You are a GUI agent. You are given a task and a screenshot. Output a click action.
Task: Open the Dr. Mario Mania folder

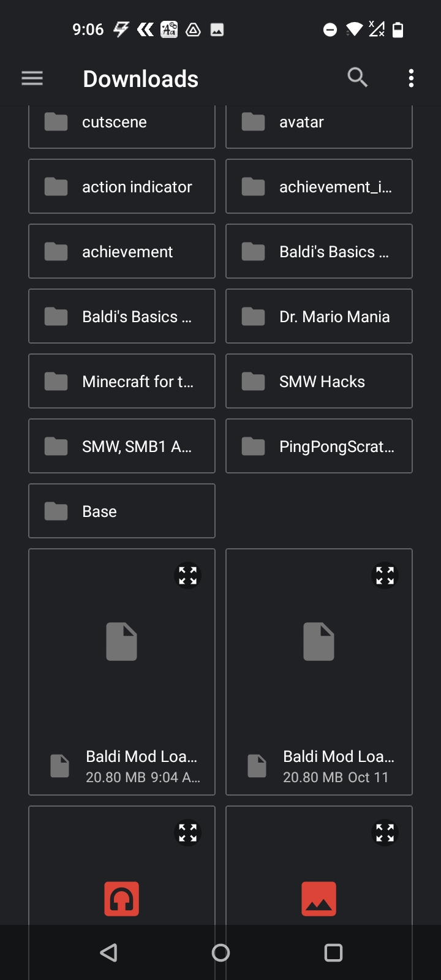pyautogui.click(x=318, y=317)
